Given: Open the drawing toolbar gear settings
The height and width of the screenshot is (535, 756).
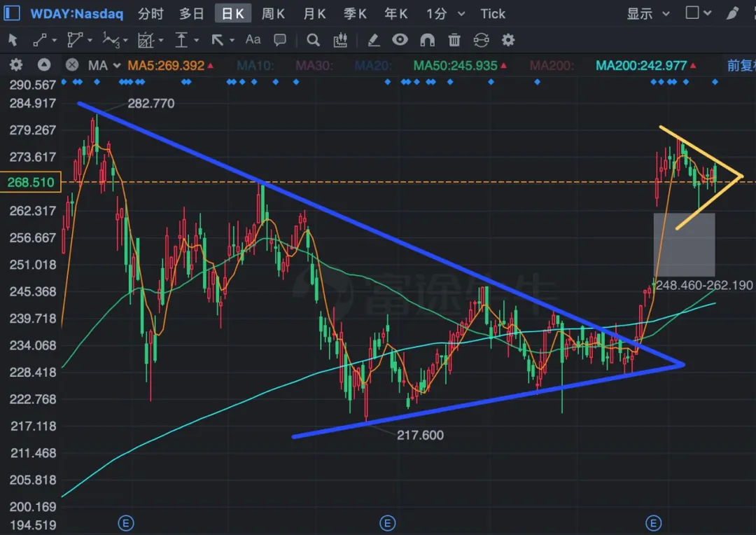Looking at the screenshot, I should pyautogui.click(x=508, y=40).
